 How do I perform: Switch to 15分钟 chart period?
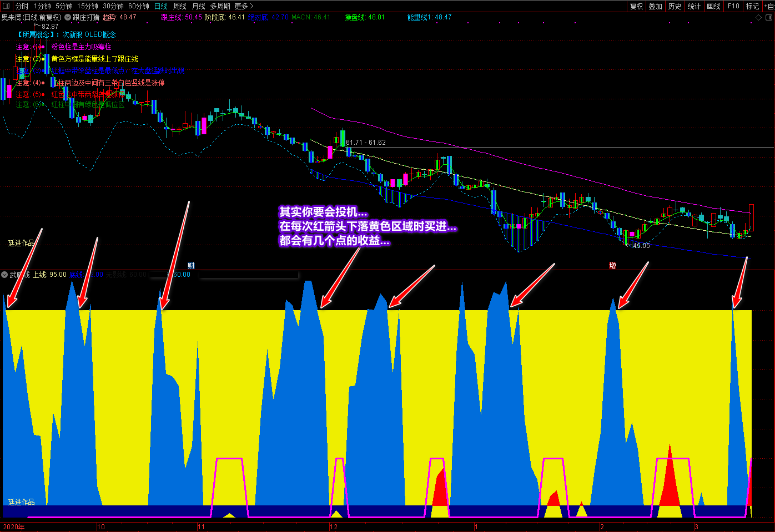click(x=87, y=6)
